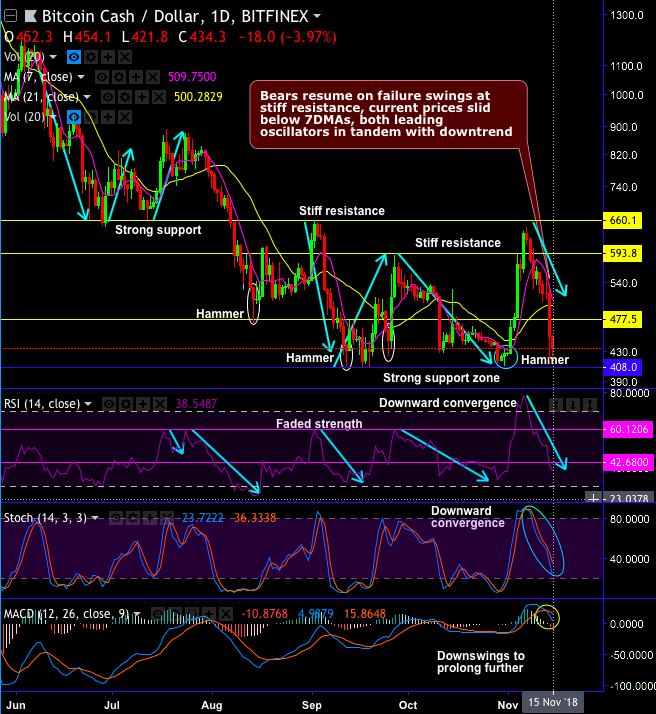
Task: Expand the MA (7, close) dropdown arrow
Action: tap(81, 77)
